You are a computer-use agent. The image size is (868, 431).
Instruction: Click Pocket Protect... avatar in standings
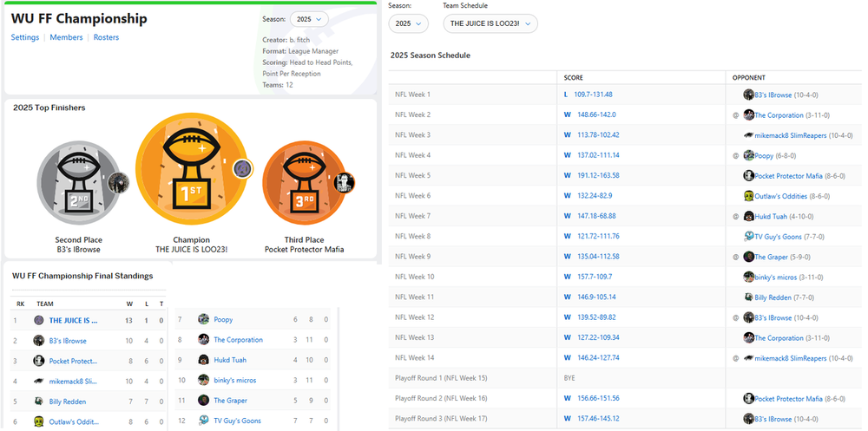(38, 362)
